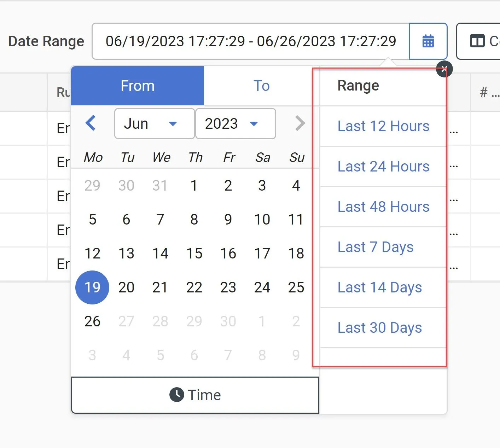
Task: Click the date range input field
Action: click(x=251, y=41)
